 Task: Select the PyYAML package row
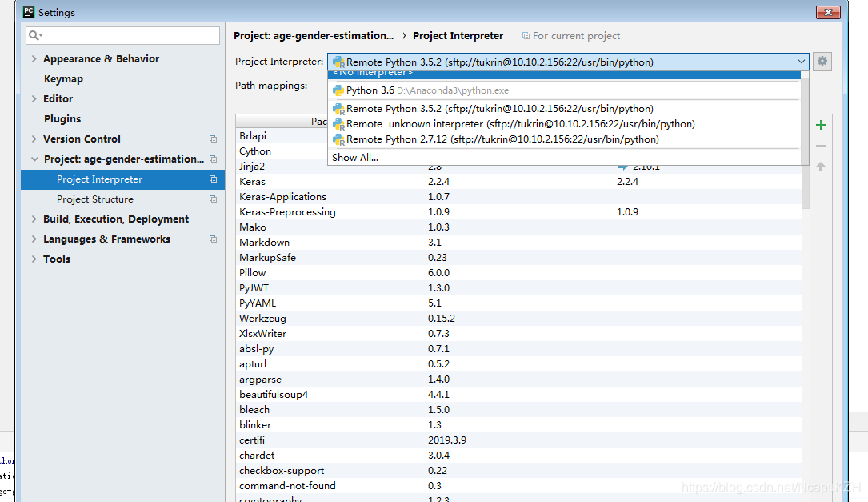pyautogui.click(x=518, y=303)
